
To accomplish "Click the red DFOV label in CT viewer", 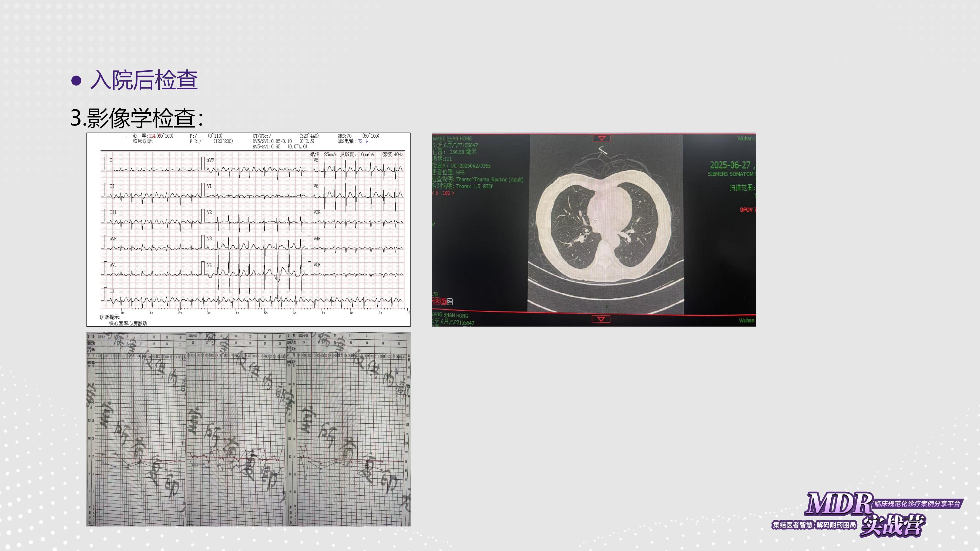I will coord(747,210).
